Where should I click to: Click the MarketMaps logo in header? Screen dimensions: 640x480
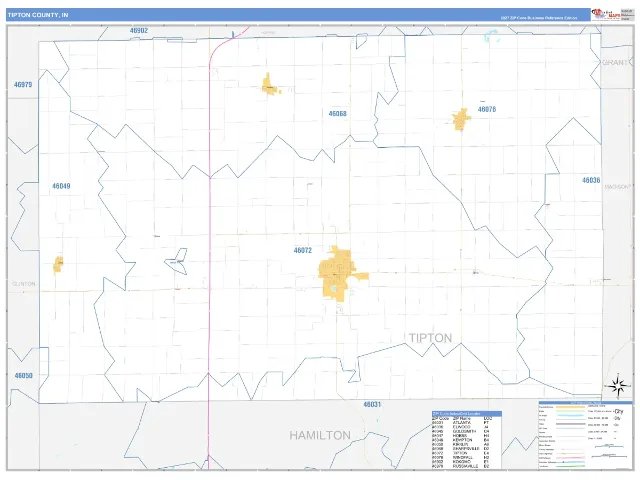tap(606, 14)
